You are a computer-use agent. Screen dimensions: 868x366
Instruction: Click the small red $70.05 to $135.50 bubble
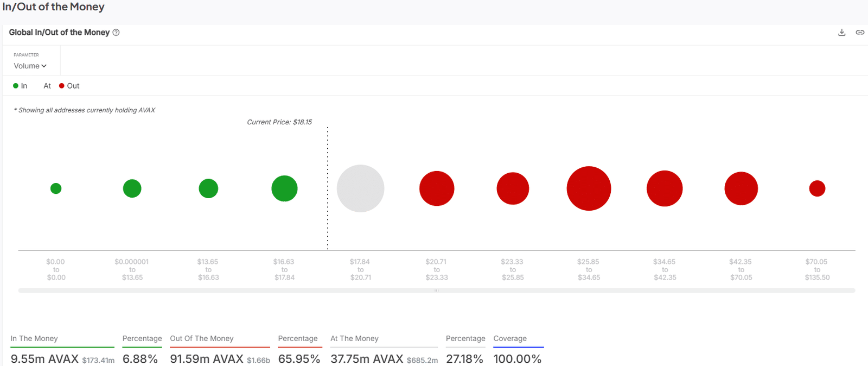pos(817,188)
